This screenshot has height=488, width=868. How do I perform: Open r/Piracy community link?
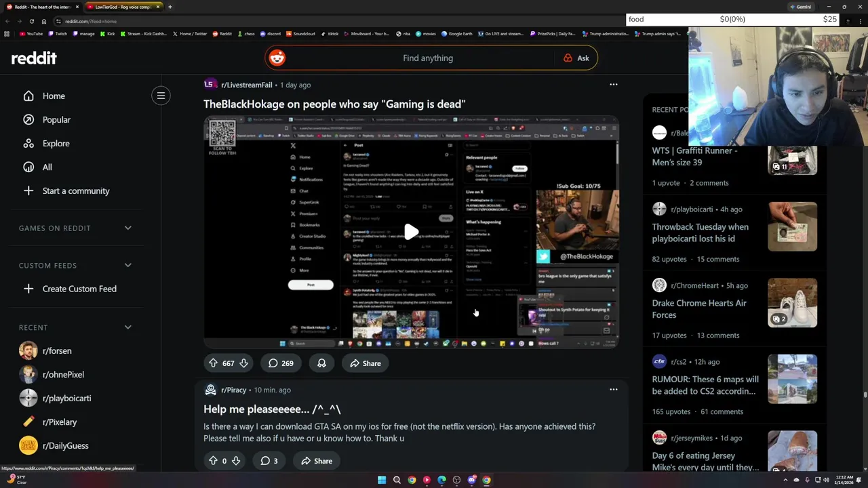point(233,390)
